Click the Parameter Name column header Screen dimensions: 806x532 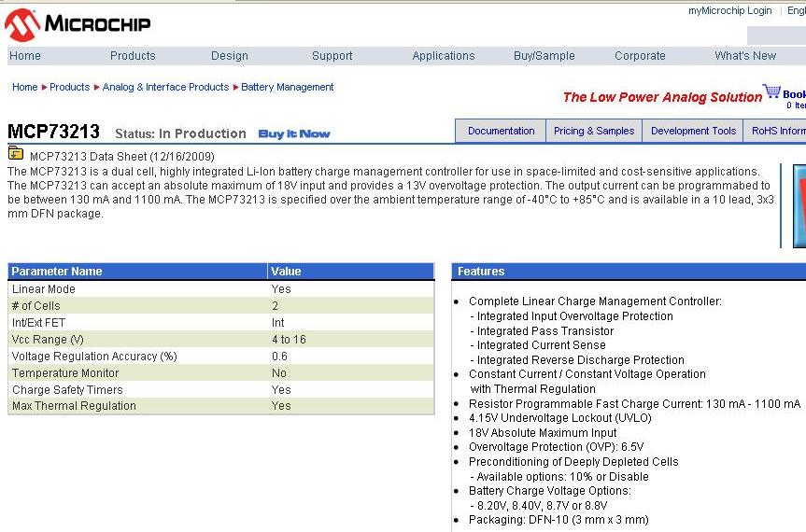(137, 272)
